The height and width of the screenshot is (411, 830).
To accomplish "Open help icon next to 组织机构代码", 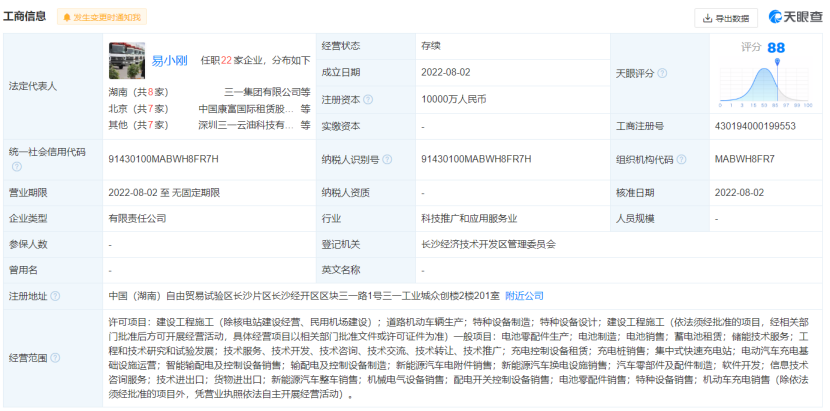I will click(681, 159).
